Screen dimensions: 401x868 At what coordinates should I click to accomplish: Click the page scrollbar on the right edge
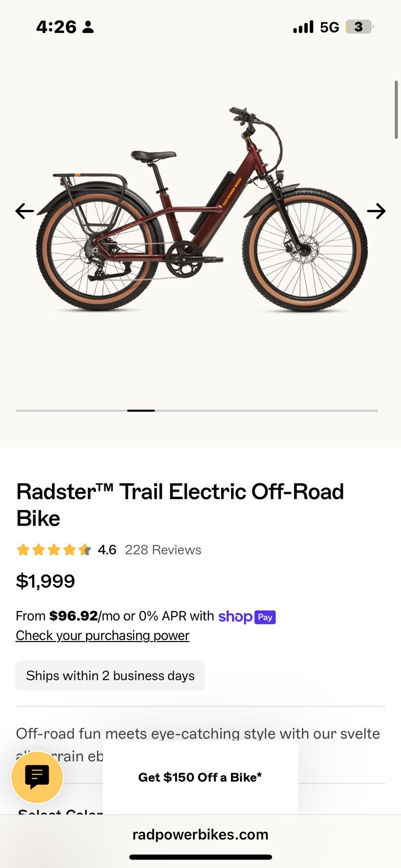point(396,110)
